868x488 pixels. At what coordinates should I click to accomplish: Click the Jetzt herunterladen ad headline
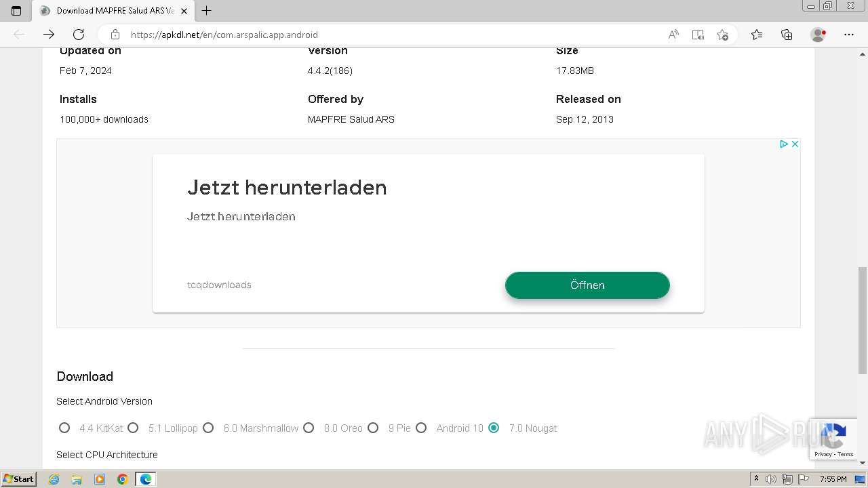coord(287,187)
